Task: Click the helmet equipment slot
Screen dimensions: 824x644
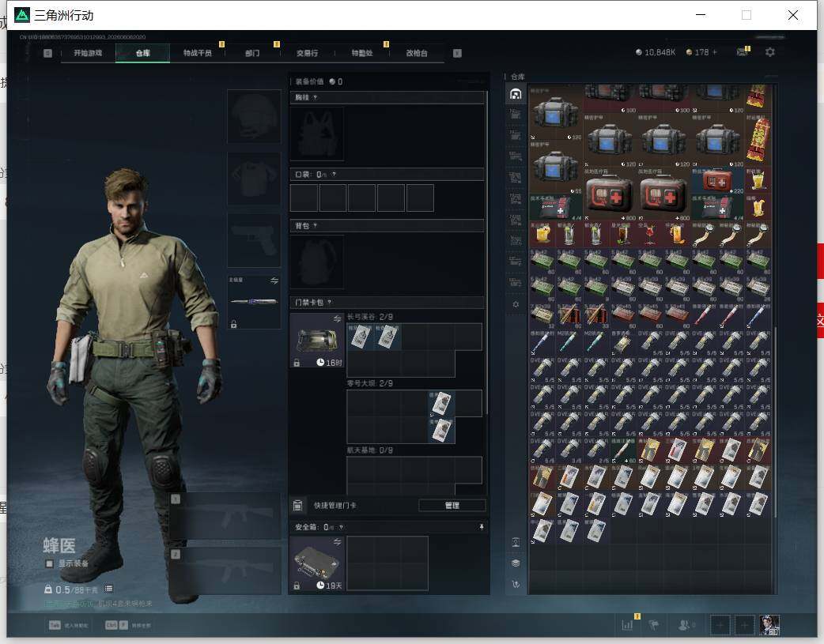Action: pos(254,116)
